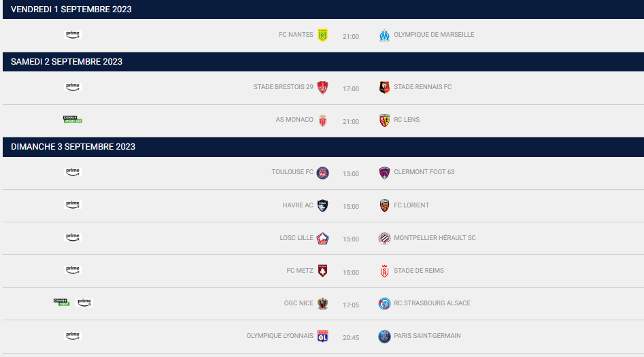Open the RC Strasbourg Alsace team link
The image size is (644, 357).
(432, 303)
